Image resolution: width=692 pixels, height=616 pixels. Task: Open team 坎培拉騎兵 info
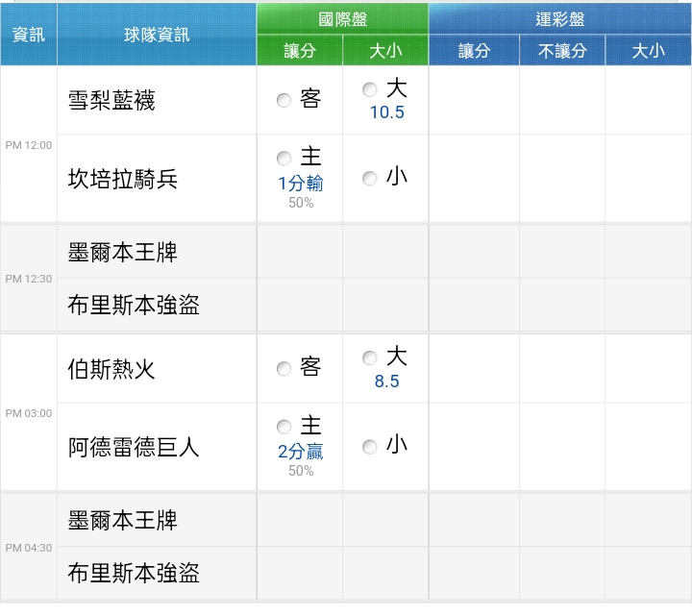click(x=123, y=179)
